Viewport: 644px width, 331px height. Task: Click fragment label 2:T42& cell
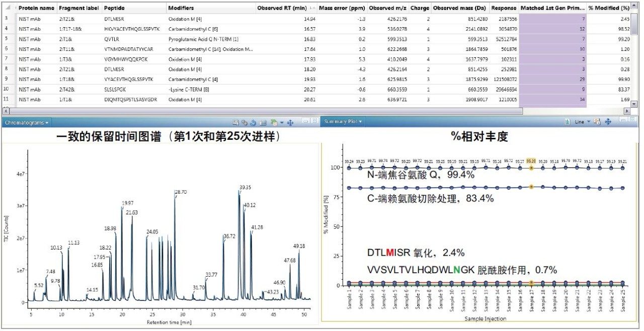79,90
